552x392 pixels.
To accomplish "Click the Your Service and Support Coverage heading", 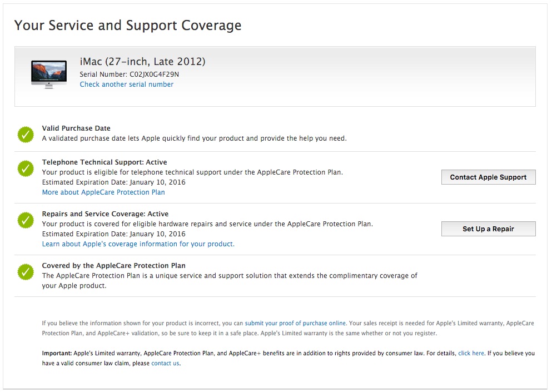I will [x=128, y=26].
